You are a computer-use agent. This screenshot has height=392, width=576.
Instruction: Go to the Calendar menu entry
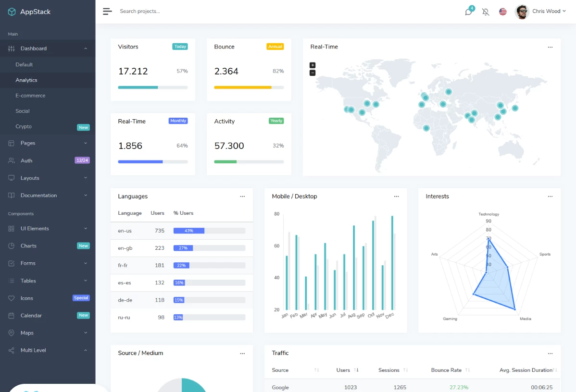[x=48, y=316]
